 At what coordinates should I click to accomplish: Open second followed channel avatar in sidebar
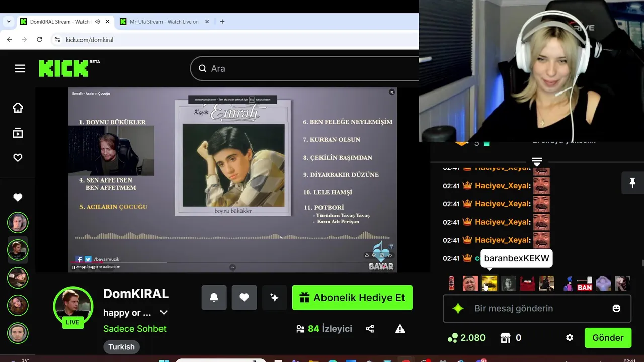pyautogui.click(x=18, y=250)
